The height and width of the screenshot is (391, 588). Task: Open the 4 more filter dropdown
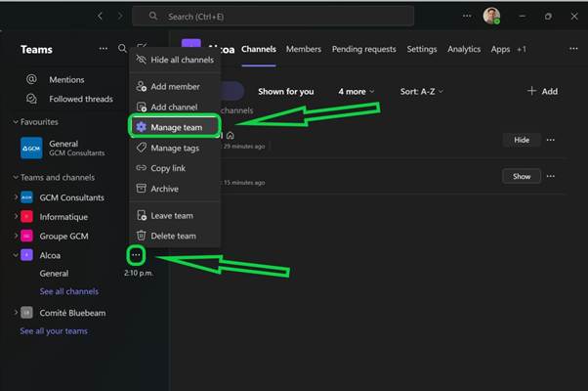(x=356, y=92)
